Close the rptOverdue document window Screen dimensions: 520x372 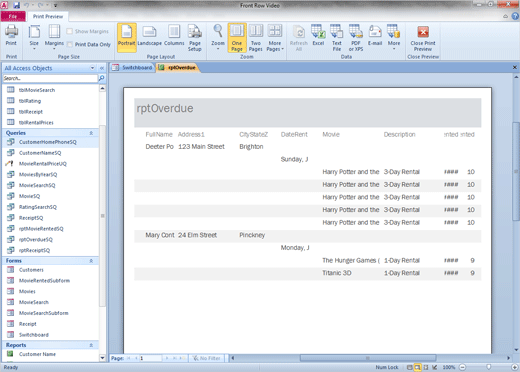tap(515, 67)
